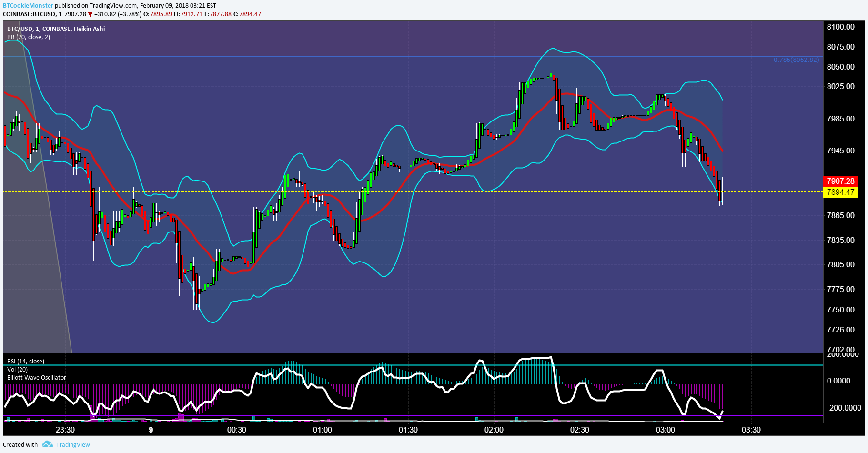
Task: Click the red down-arrow price change indicator
Action: (x=91, y=14)
